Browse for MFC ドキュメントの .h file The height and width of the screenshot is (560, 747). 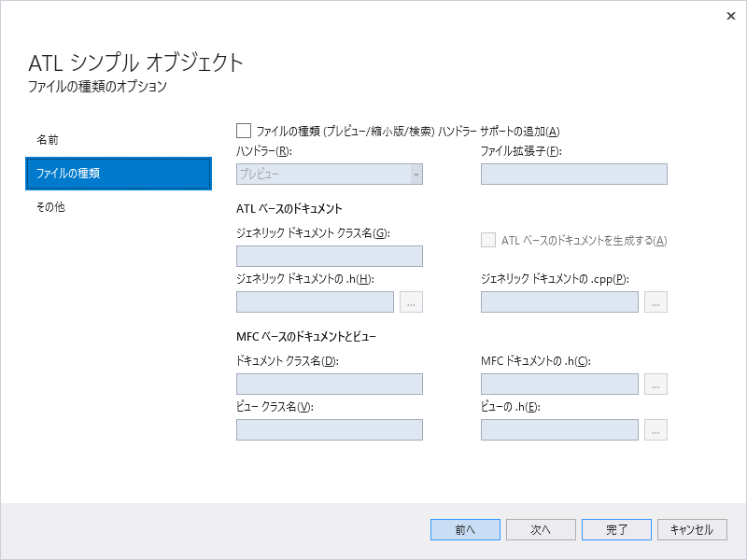pos(655,384)
